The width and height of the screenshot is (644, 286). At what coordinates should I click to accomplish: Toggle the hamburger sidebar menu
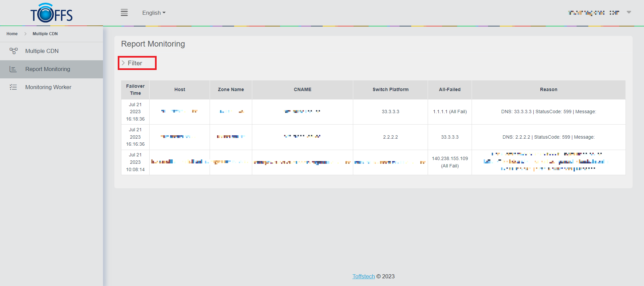(x=124, y=13)
